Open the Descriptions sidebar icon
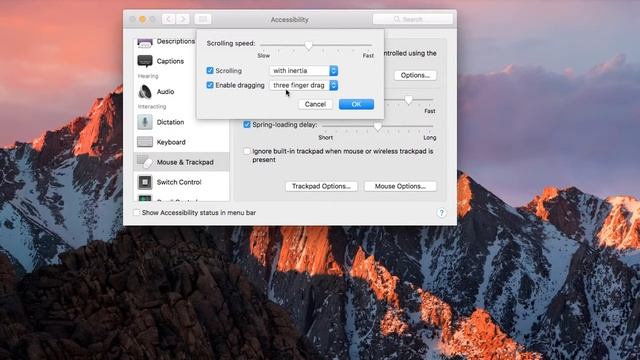Screen dimensions: 640x360 point(144,42)
